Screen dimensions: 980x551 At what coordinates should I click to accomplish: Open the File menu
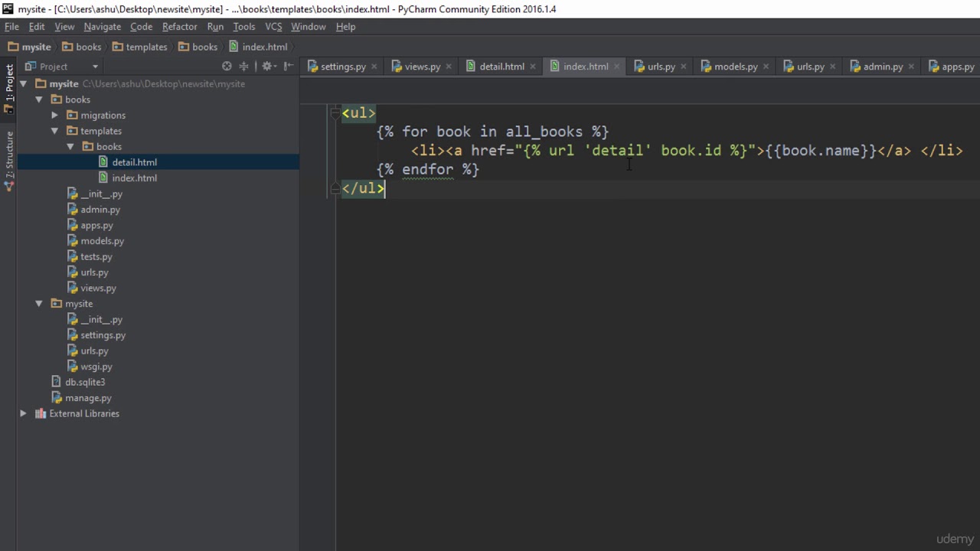pyautogui.click(x=11, y=26)
